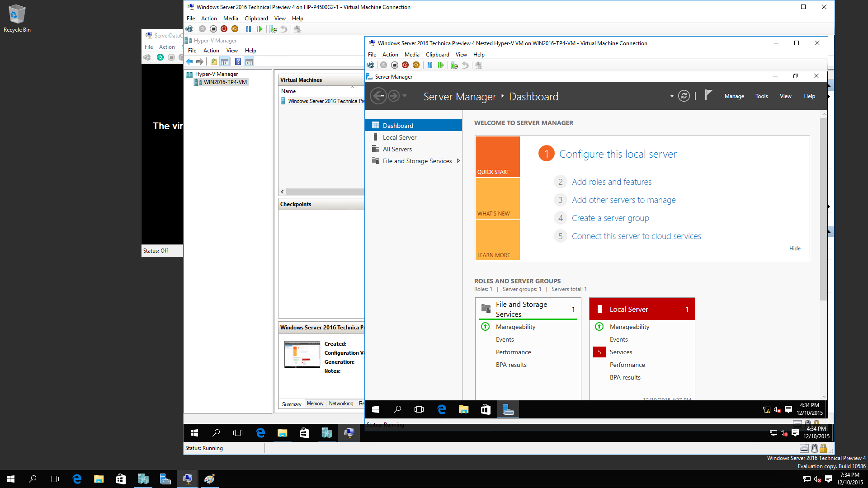
Task: Refresh the Server Manager dashboard
Action: 684,96
